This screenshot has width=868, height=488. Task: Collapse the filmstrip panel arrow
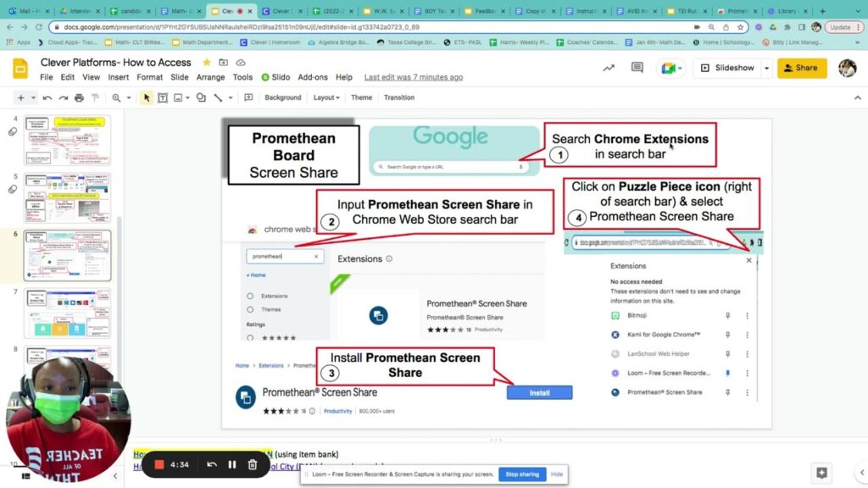point(115,476)
